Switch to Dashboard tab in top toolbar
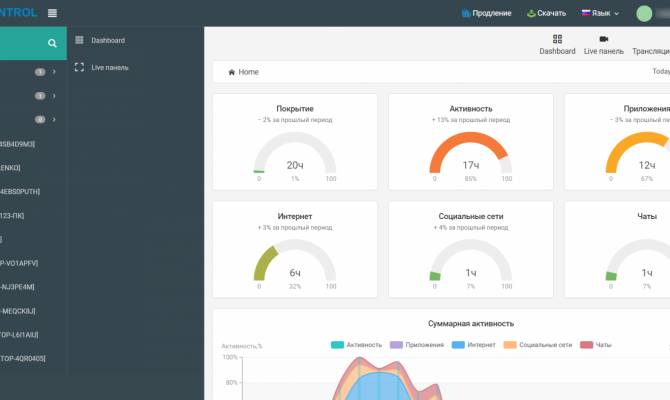This screenshot has height=400, width=670. (x=557, y=45)
